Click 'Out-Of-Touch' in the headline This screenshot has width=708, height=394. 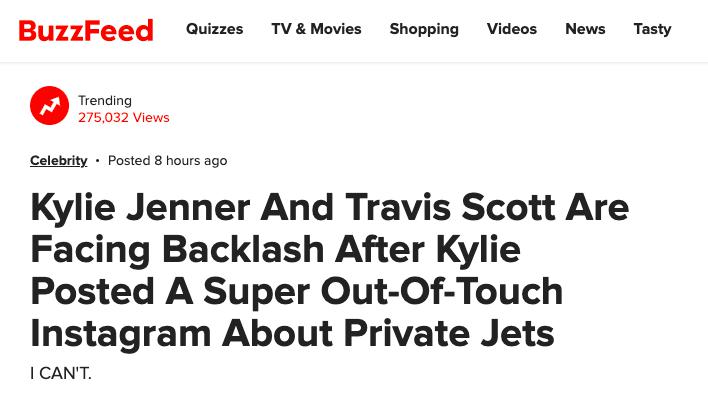click(x=442, y=291)
